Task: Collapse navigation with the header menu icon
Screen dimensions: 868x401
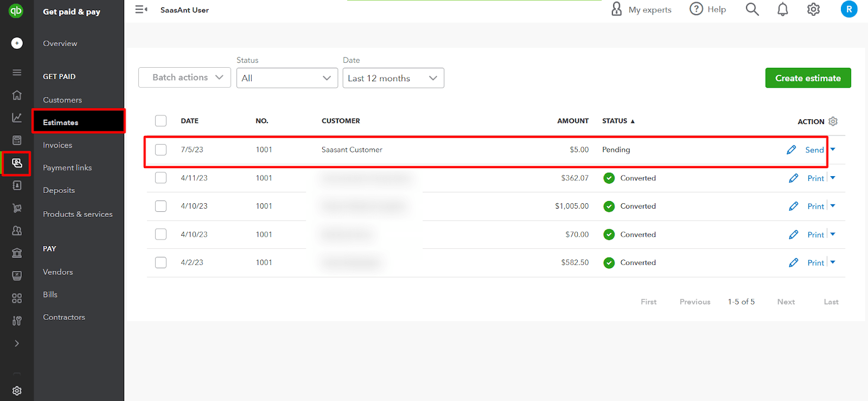Action: [141, 9]
